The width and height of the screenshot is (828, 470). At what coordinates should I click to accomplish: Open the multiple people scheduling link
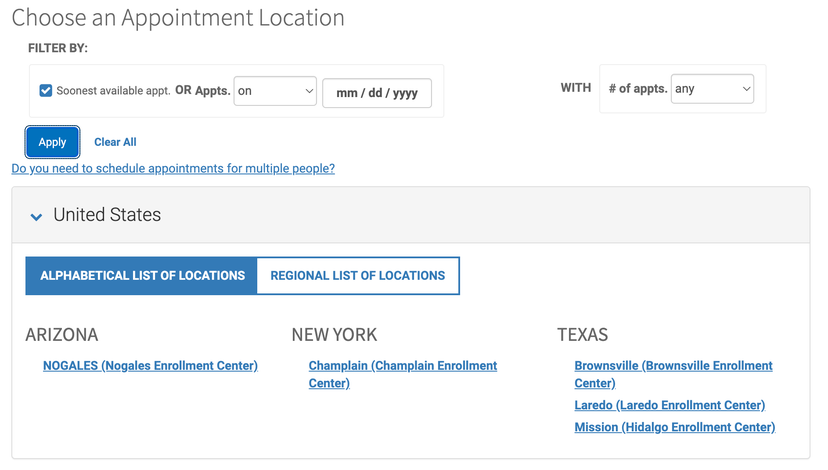(x=173, y=169)
